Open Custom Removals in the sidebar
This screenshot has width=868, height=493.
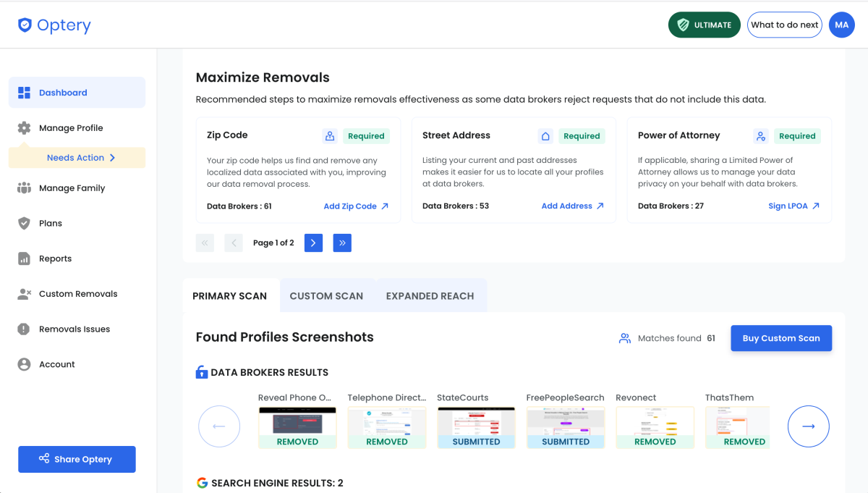coord(77,294)
